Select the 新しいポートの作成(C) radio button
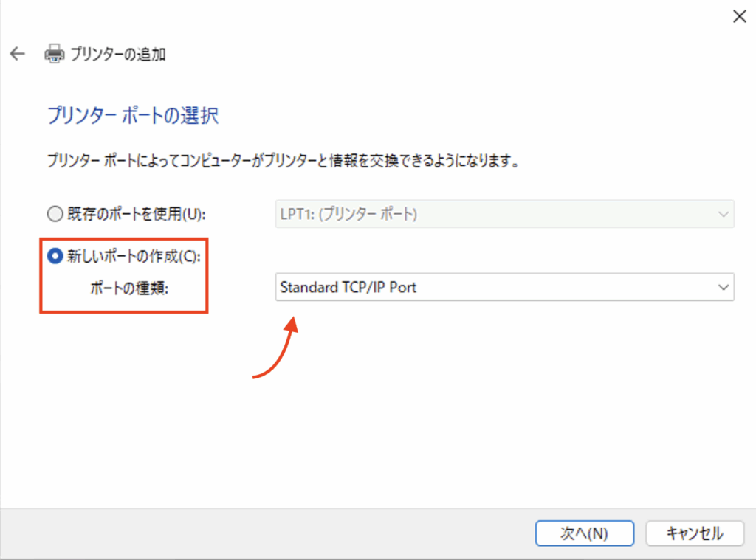 tap(55, 256)
